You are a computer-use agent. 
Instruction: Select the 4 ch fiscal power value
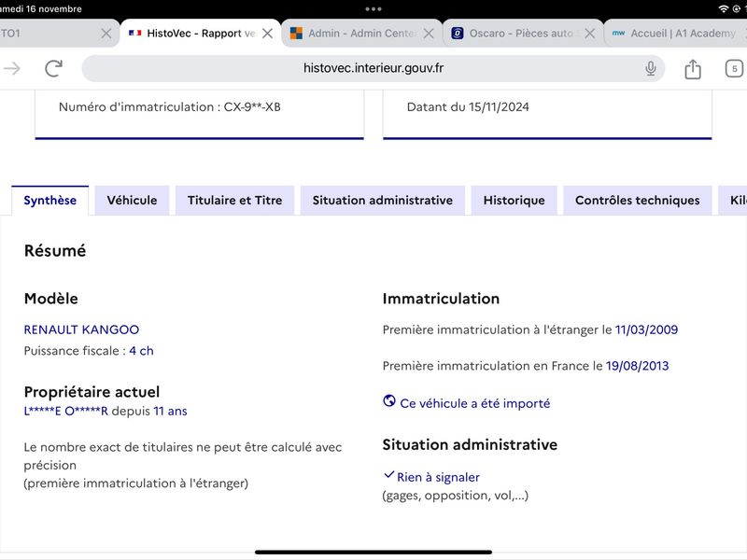coord(142,351)
